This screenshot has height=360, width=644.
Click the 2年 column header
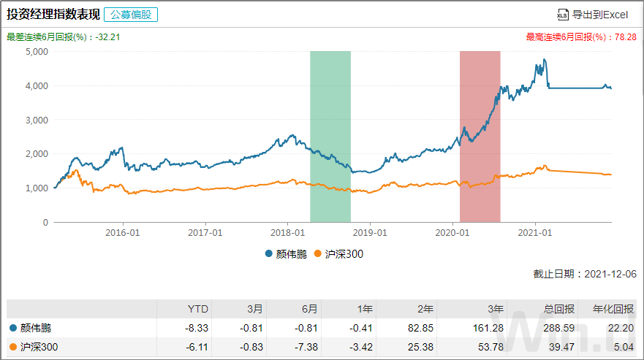pos(425,309)
